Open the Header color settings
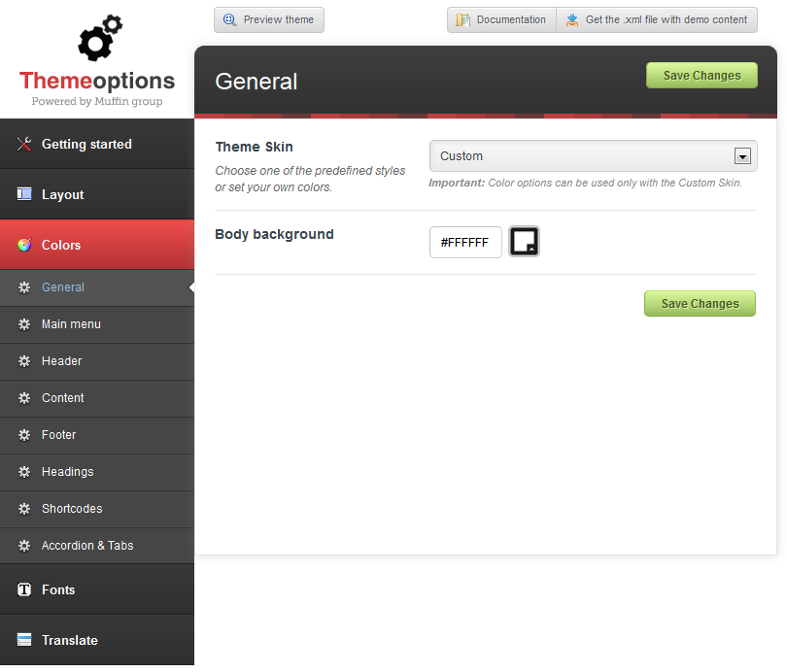 click(62, 361)
